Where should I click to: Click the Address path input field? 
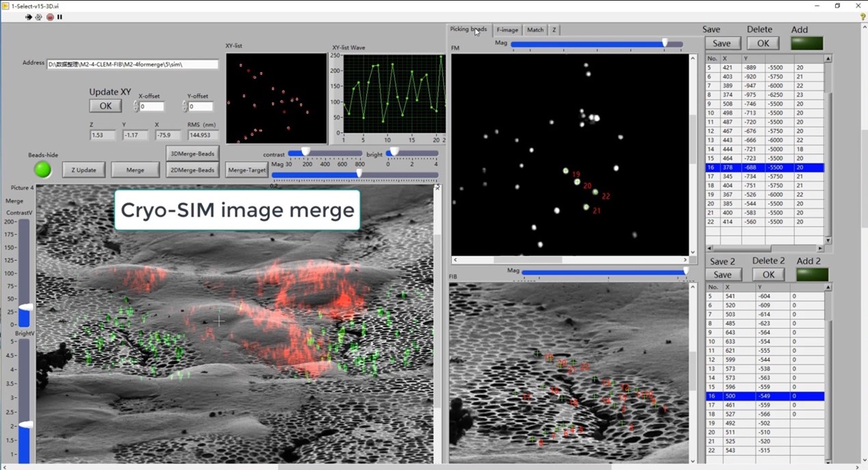point(133,64)
